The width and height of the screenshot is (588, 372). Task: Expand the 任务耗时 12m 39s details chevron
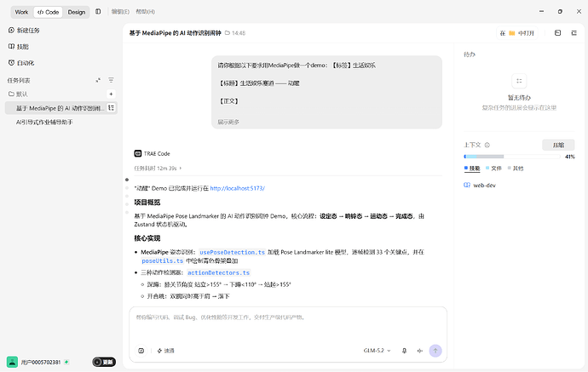point(181,169)
